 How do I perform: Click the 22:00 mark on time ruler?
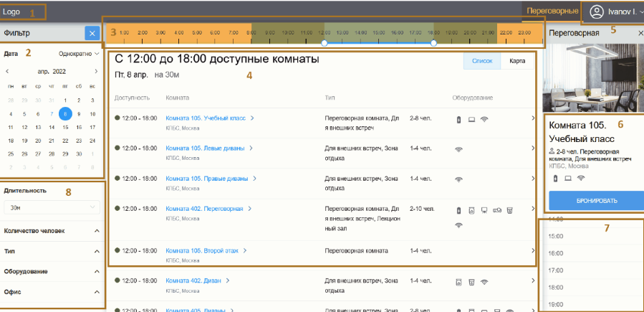[506, 32]
